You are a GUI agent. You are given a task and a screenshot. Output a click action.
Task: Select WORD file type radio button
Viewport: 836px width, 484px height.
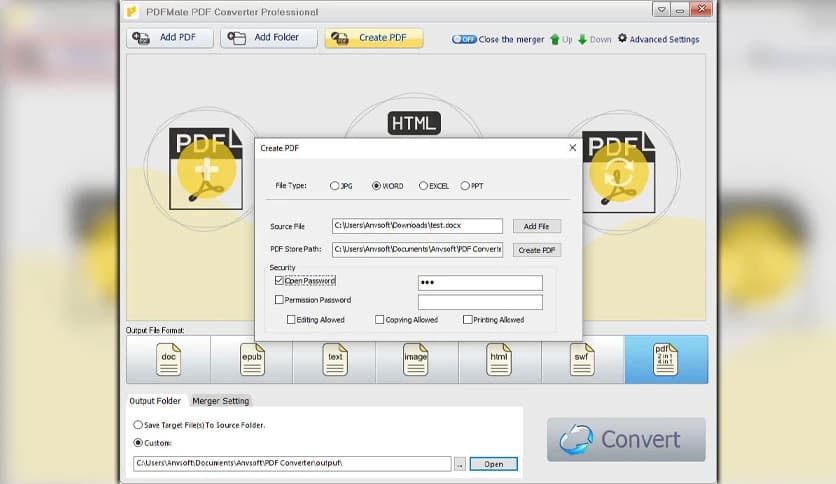376,185
